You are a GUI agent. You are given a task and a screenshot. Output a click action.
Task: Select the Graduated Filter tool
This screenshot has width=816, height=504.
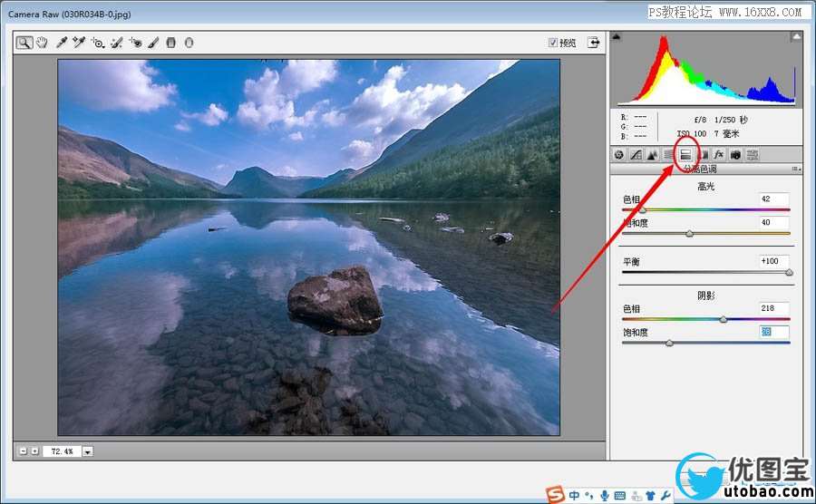pos(170,43)
